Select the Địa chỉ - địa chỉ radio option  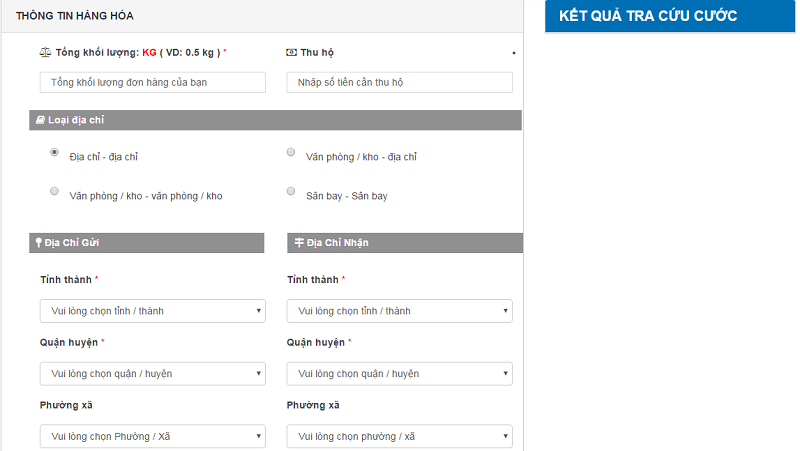[54, 153]
